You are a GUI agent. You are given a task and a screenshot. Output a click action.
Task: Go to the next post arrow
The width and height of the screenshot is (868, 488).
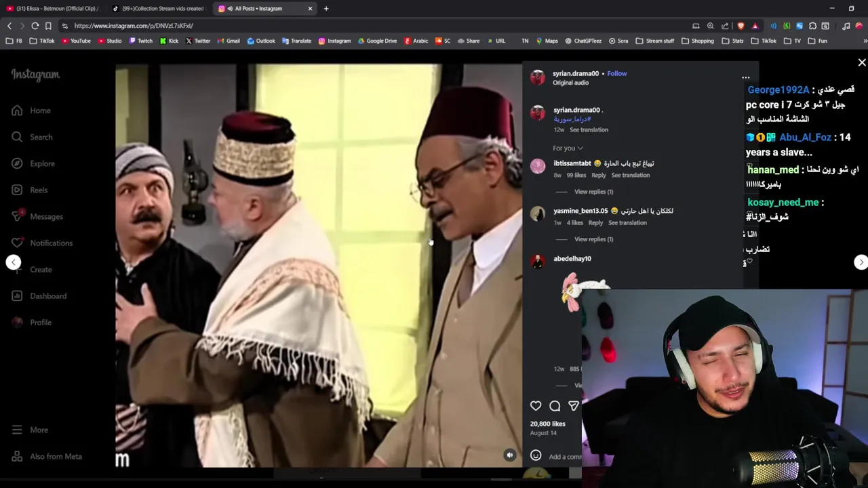tap(861, 262)
